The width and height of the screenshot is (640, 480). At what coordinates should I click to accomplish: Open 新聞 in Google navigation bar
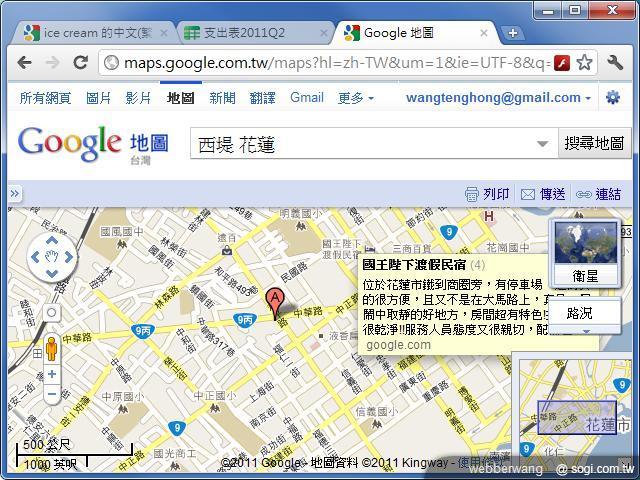tap(222, 98)
